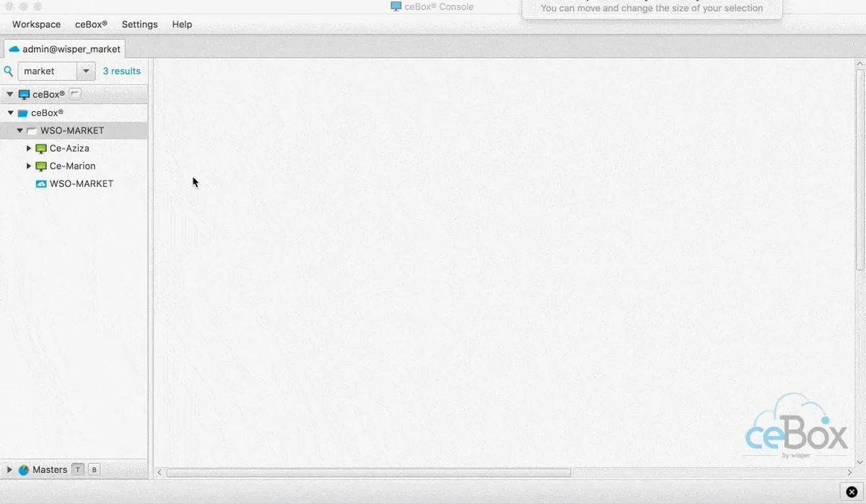Viewport: 866px width, 504px height.
Task: Toggle the T button beside Masters
Action: 77,469
